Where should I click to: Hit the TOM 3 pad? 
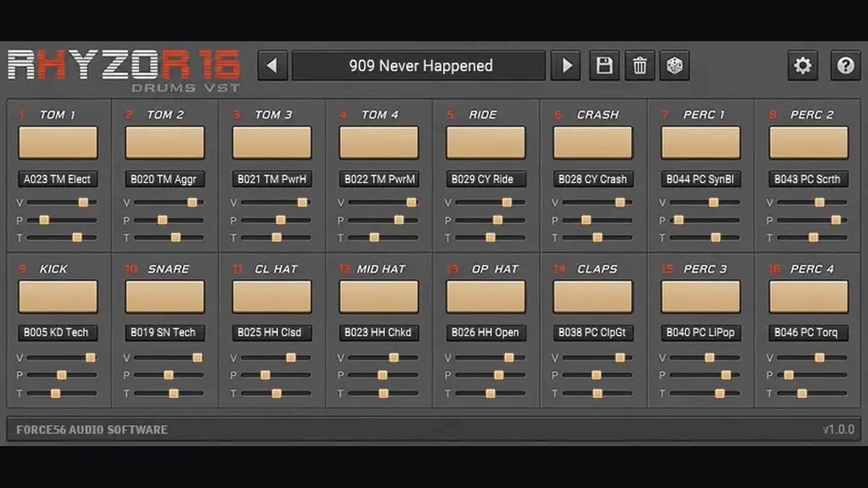click(x=272, y=142)
